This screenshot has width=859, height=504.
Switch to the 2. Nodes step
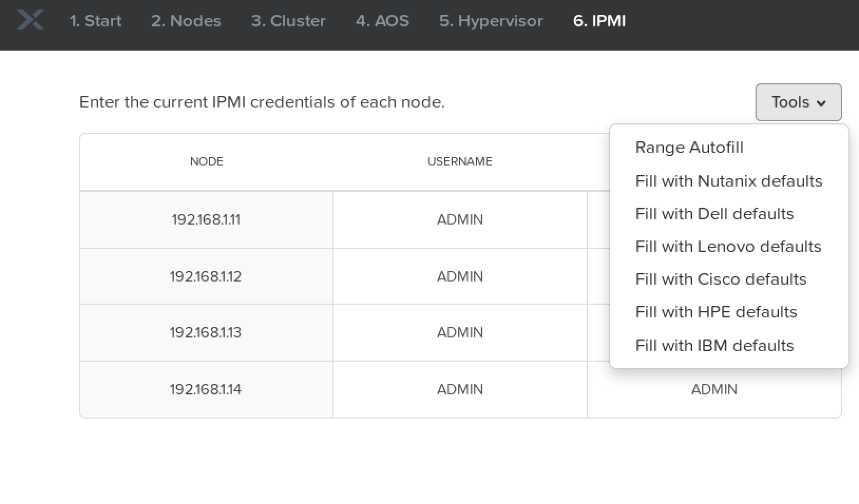tap(186, 21)
